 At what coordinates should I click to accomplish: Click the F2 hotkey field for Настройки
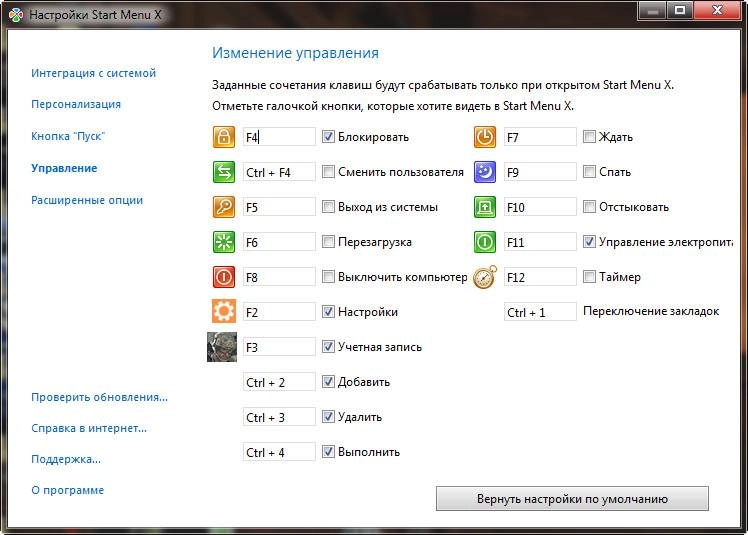pos(279,312)
